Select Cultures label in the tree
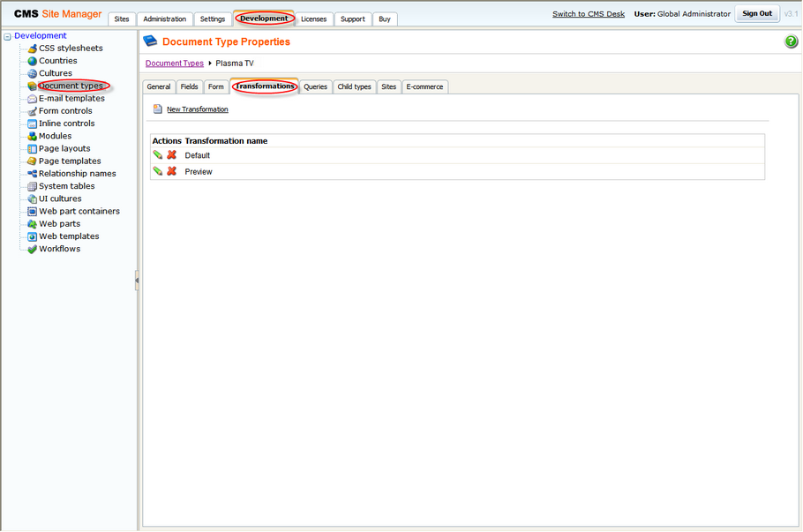This screenshot has height=532, width=803. click(56, 73)
